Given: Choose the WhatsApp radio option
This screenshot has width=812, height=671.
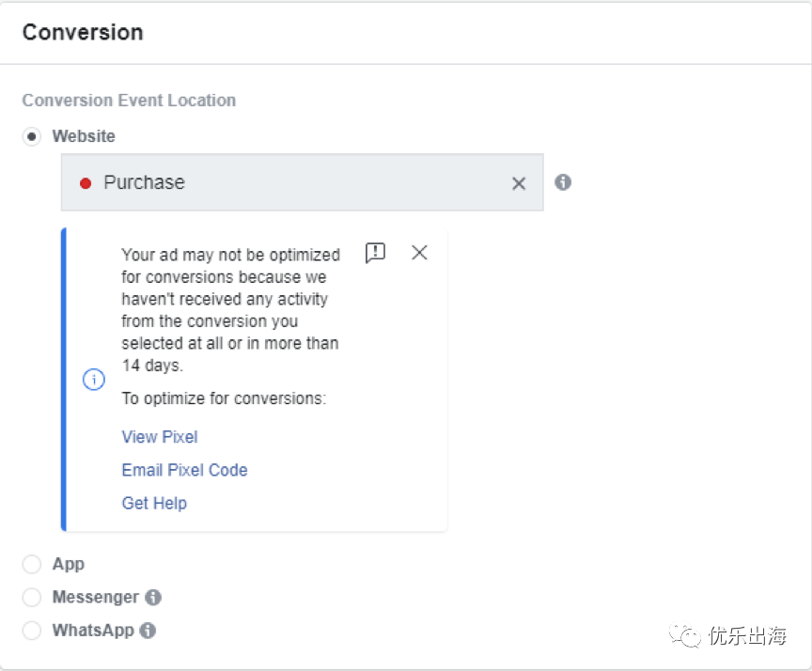Looking at the screenshot, I should (x=33, y=631).
